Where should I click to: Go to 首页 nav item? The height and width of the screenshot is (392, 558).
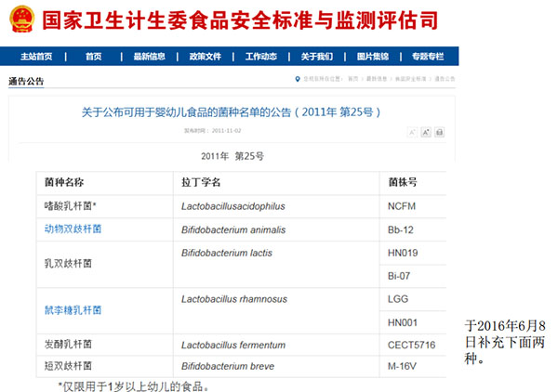[x=93, y=56]
